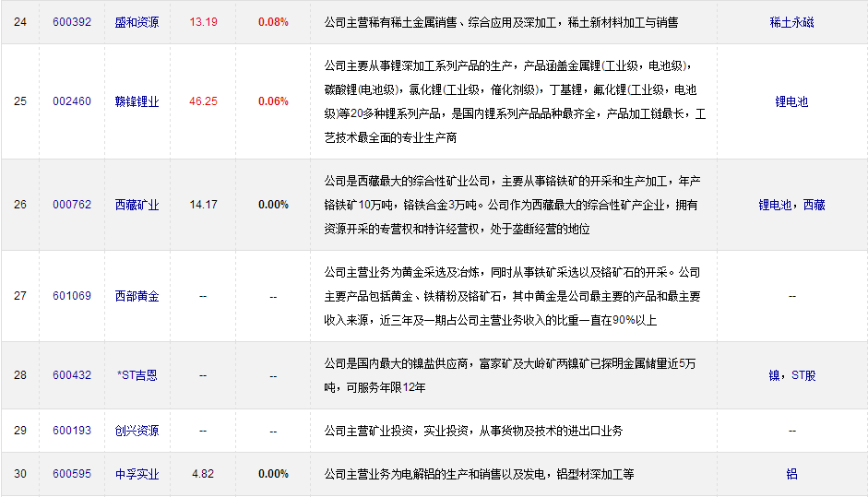Open 创兴资源 stock name link

pos(137,431)
